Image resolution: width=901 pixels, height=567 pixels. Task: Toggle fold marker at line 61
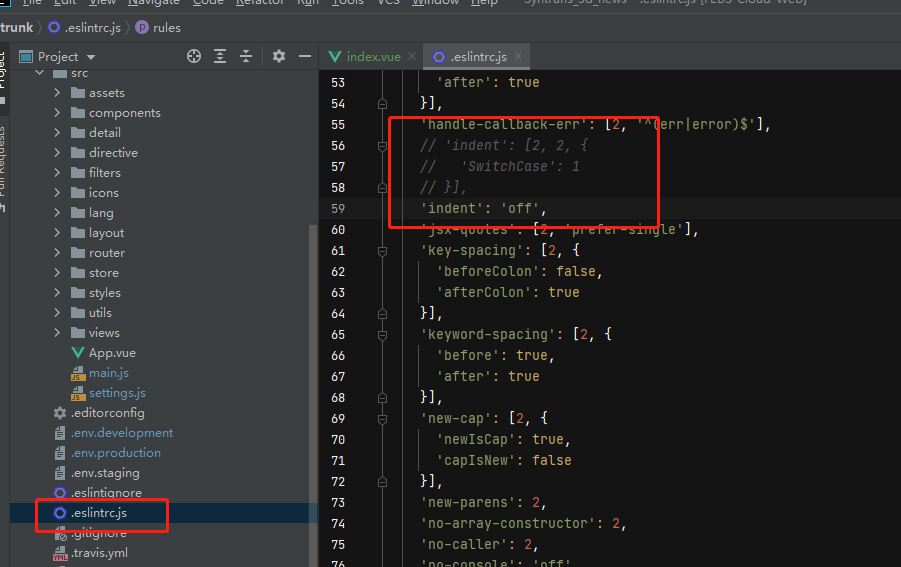point(382,251)
